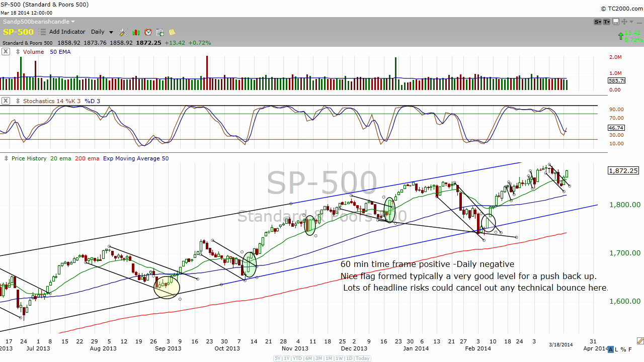
Task: Click the drawing pencil icon at bottom right
Action: point(640,341)
